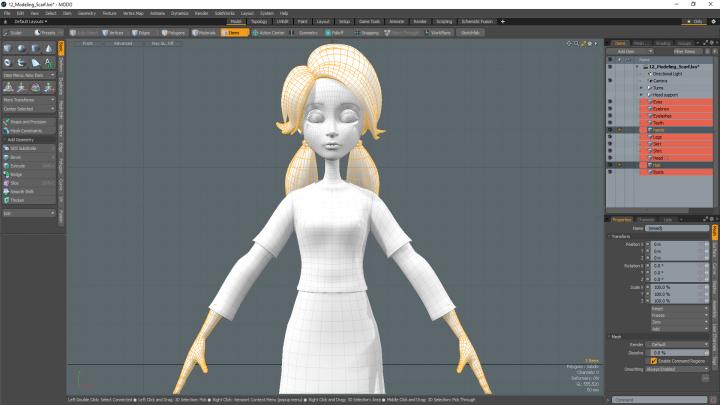Uncheck Enable Command Regions

[654, 360]
